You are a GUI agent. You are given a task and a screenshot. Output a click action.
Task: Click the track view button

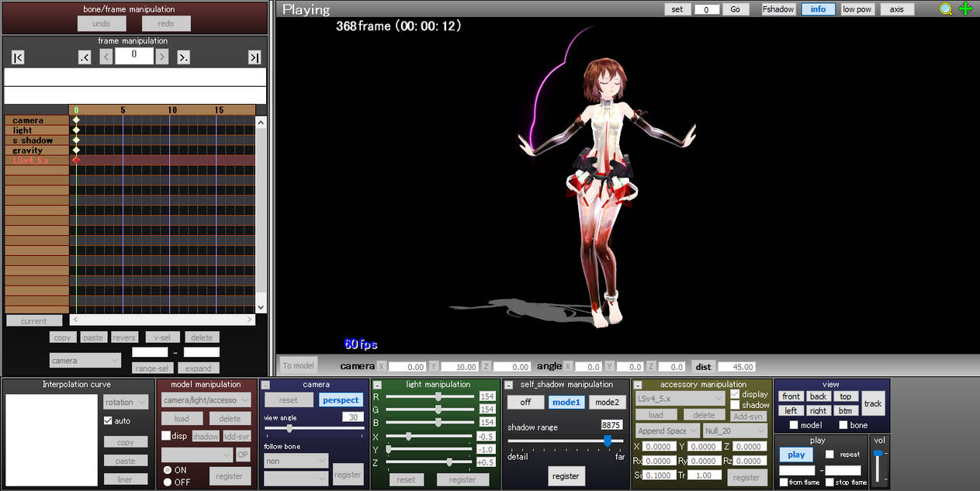873,403
